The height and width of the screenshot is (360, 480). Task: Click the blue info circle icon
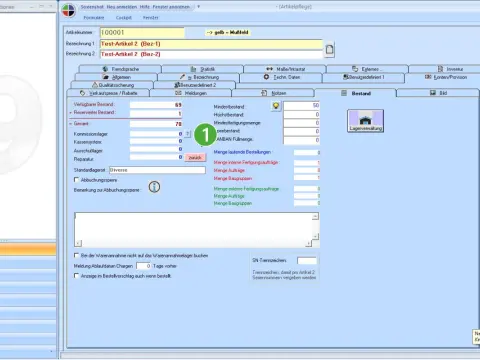(154, 187)
